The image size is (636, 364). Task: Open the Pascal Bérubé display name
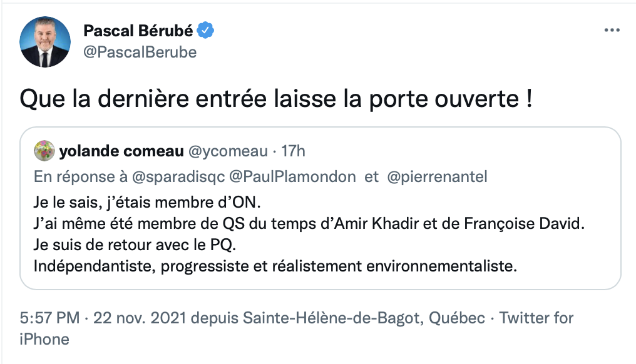(138, 31)
